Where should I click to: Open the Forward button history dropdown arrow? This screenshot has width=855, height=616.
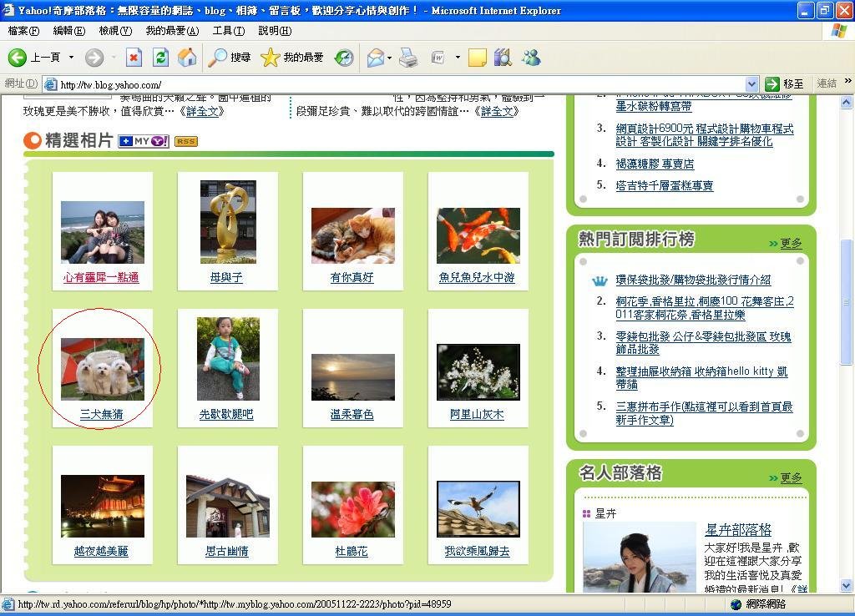114,58
